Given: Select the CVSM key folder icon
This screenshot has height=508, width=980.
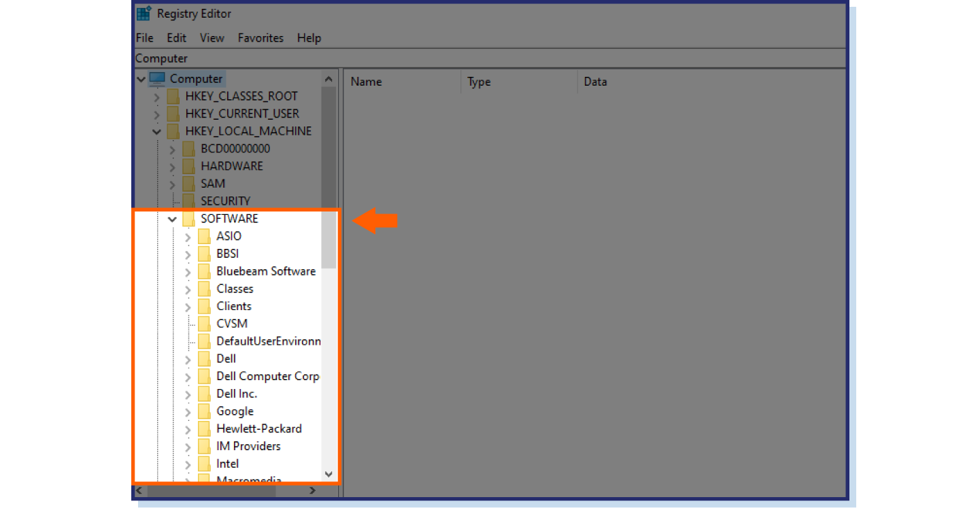Looking at the screenshot, I should 204,324.
